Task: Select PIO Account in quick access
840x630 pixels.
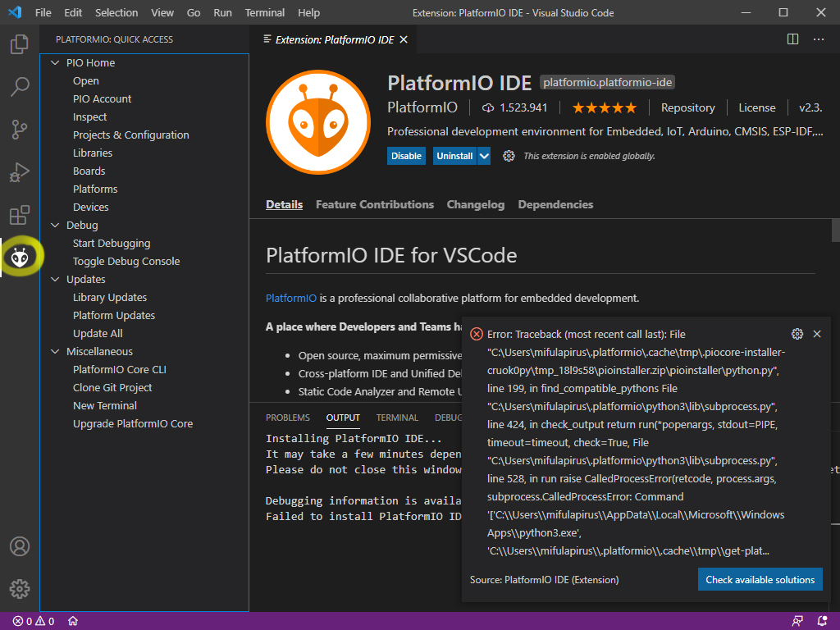Action: [102, 98]
